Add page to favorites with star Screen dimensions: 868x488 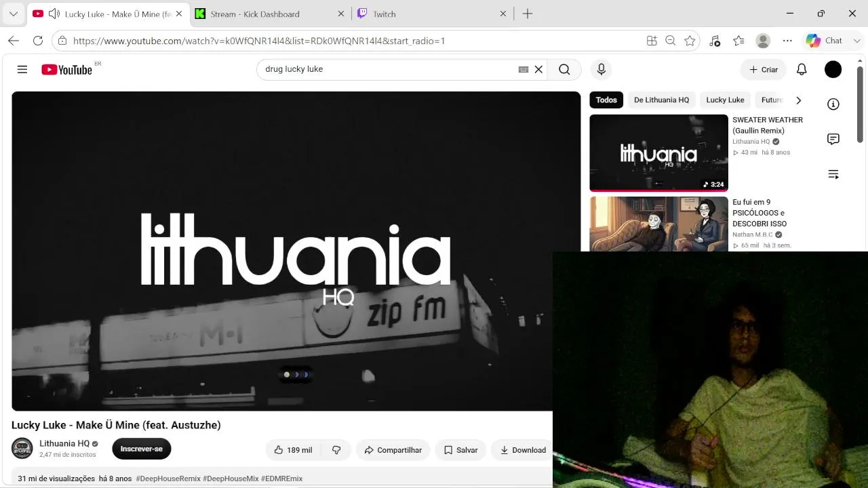(690, 41)
